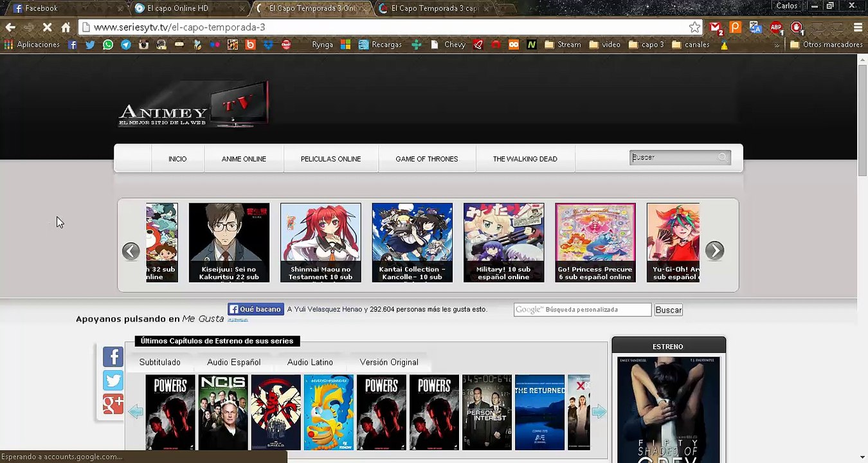
Task: Open the browser home page
Action: coord(66,28)
